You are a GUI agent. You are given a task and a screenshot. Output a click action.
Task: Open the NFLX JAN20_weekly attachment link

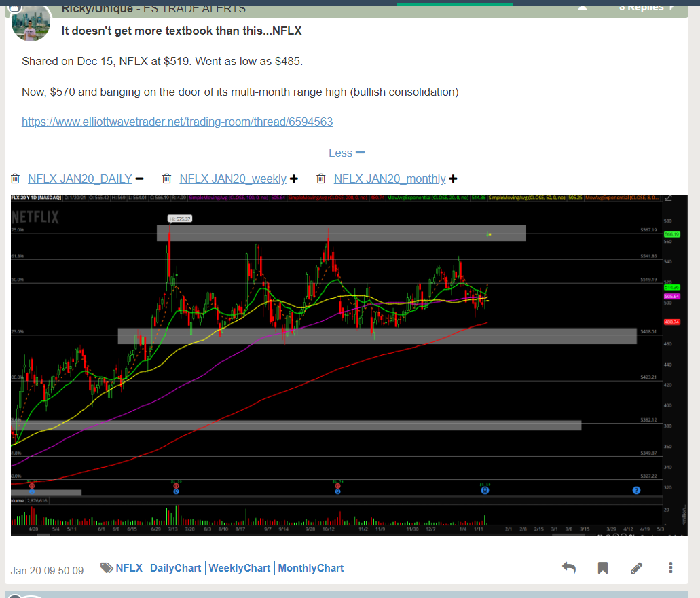point(233,179)
